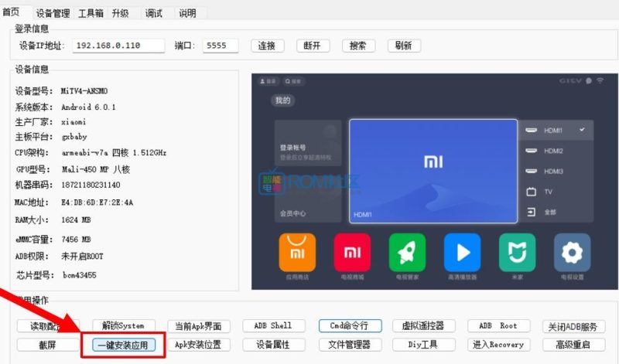Click the 读取配置 button

point(48,326)
